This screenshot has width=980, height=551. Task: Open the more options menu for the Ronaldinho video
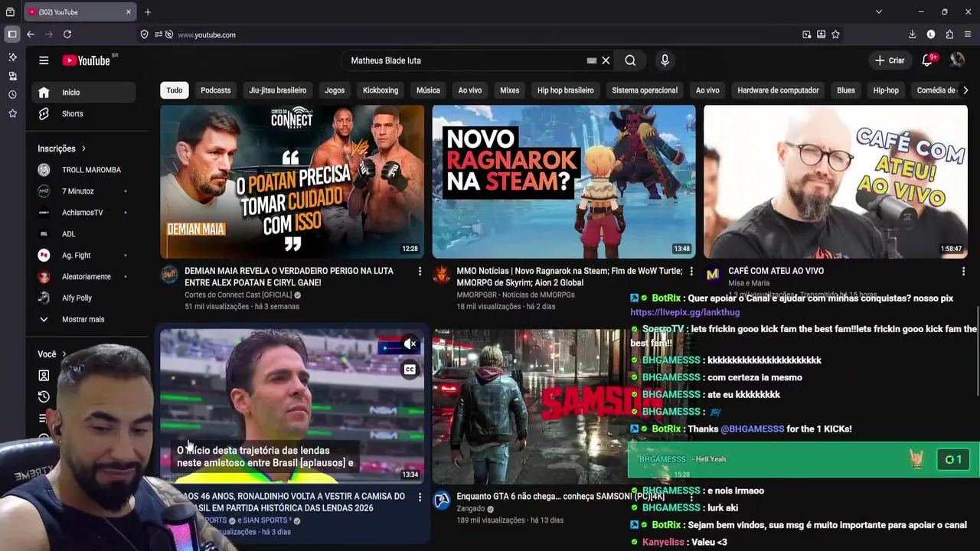pos(420,497)
